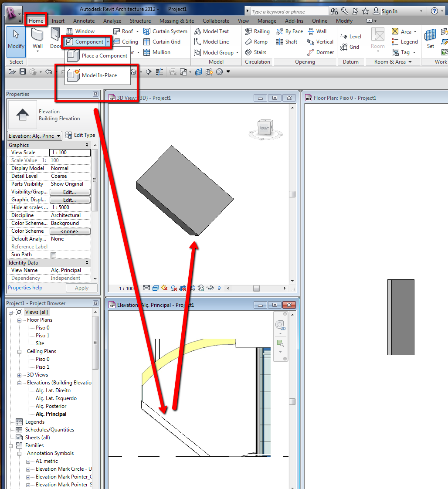This screenshot has width=448, height=489.
Task: Select the Dormer opening tool
Action: [x=320, y=52]
